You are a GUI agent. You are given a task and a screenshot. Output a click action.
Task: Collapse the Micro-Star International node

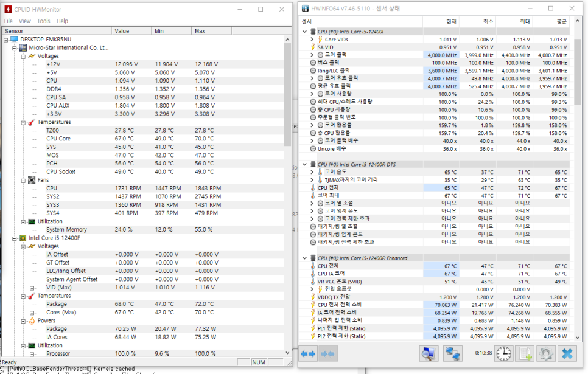tap(14, 48)
